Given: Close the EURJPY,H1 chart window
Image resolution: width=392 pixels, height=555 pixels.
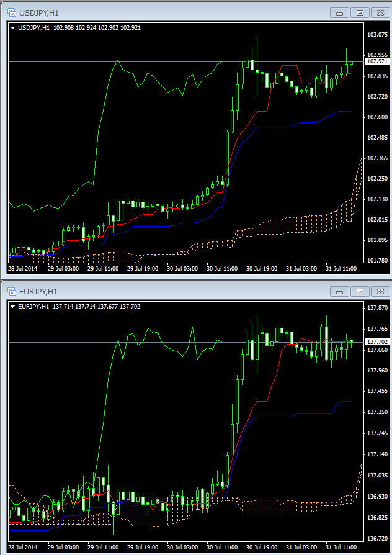Looking at the screenshot, I should point(380,291).
